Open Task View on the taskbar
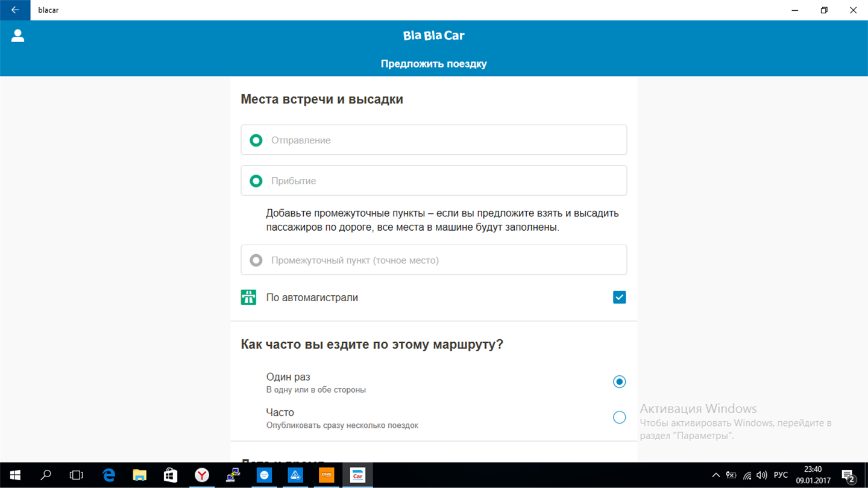868x488 pixels. click(76, 475)
